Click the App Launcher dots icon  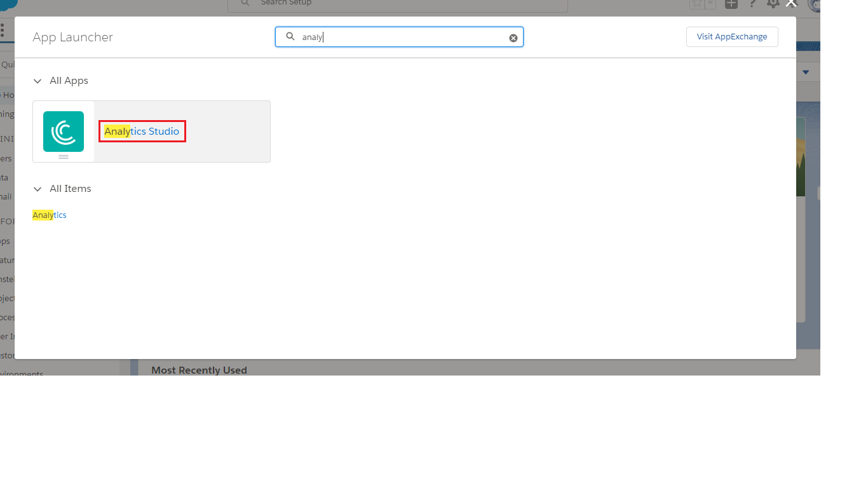pyautogui.click(x=3, y=30)
